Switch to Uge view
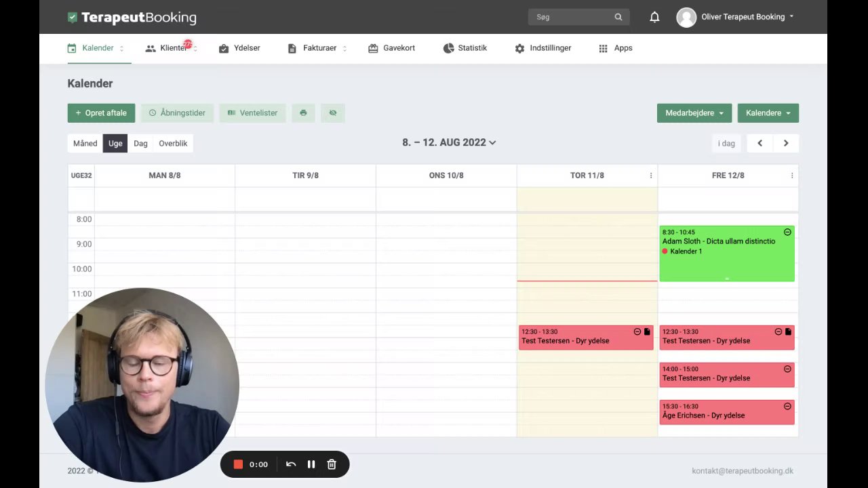 coord(115,143)
